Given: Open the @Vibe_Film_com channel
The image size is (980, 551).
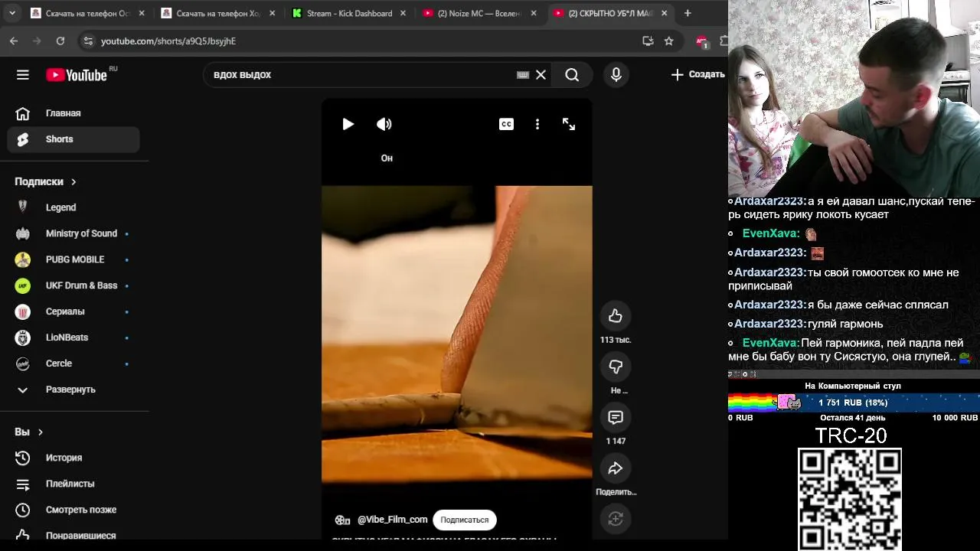Looking at the screenshot, I should tap(392, 520).
